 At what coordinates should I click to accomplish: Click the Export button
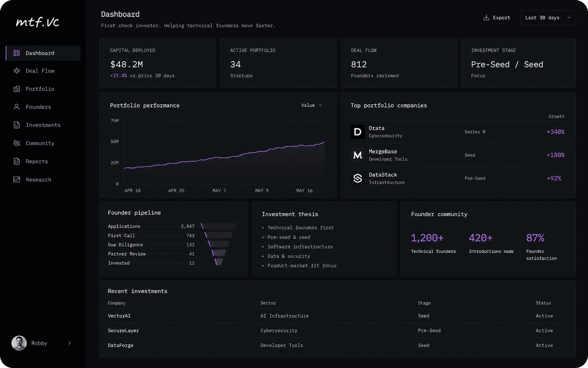coord(497,17)
